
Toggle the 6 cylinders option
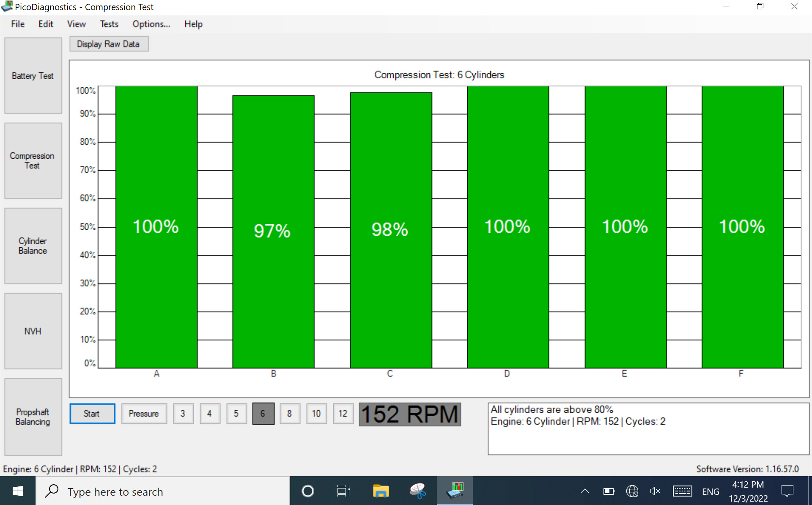pyautogui.click(x=263, y=414)
